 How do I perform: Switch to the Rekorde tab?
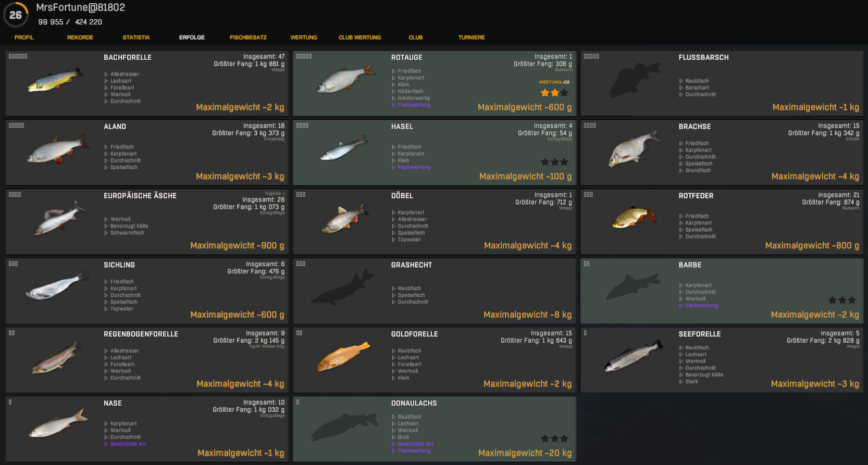click(80, 37)
